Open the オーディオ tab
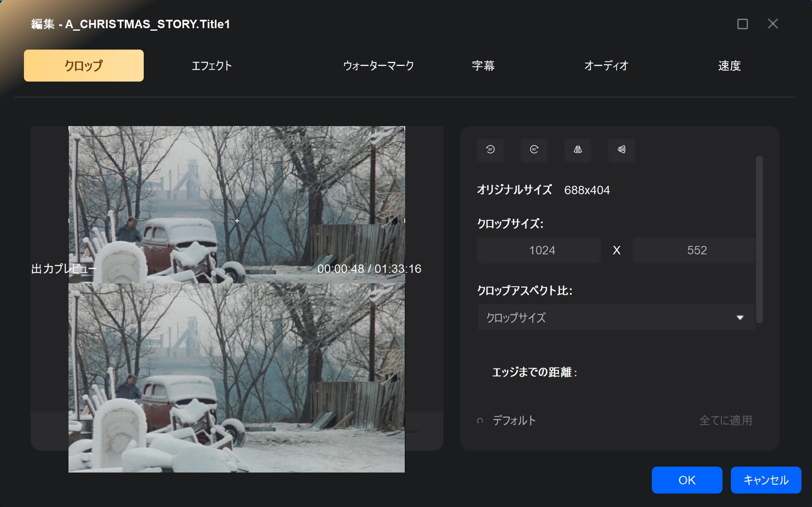This screenshot has width=812, height=507. coord(606,66)
